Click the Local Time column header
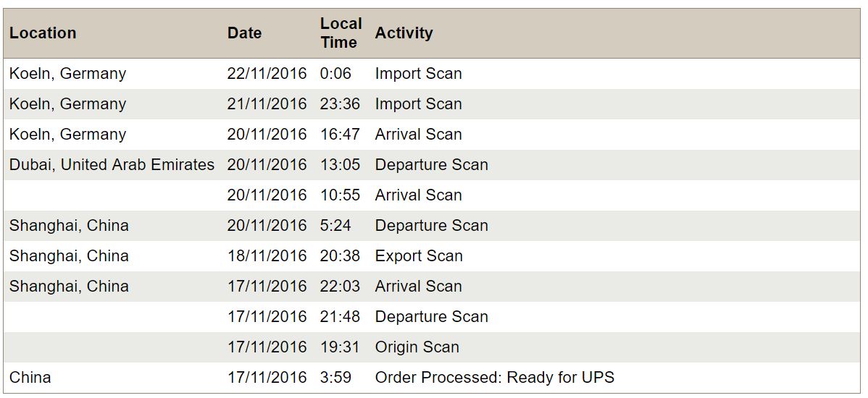868x398 pixels. point(341,33)
